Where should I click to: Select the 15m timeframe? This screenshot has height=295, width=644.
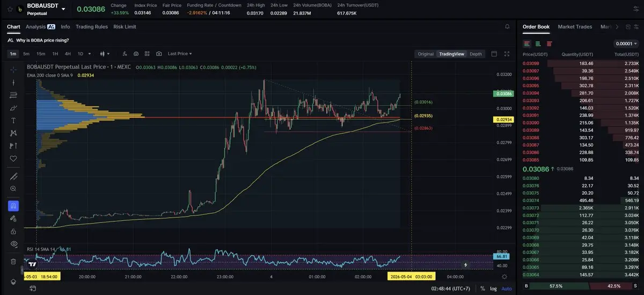(41, 54)
